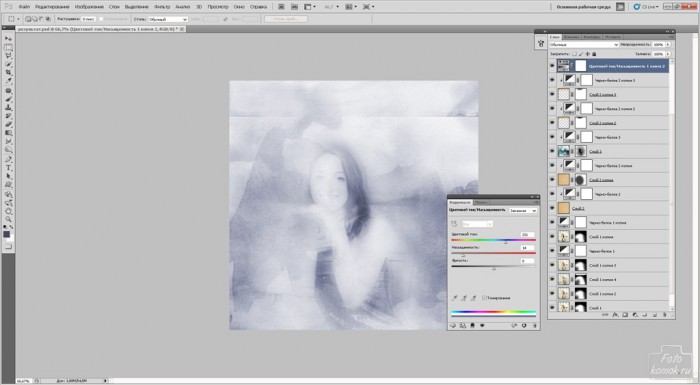Open the Изображение menu
Image resolution: width=700 pixels, height=385 pixels.
[89, 7]
